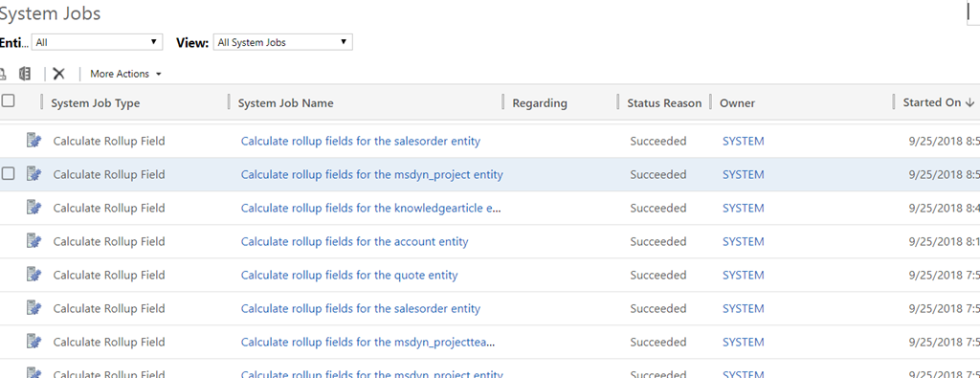980x378 pixels.
Task: Click 'Calculate Rollup Field' type in the msdyn_projecttea row
Action: (109, 343)
